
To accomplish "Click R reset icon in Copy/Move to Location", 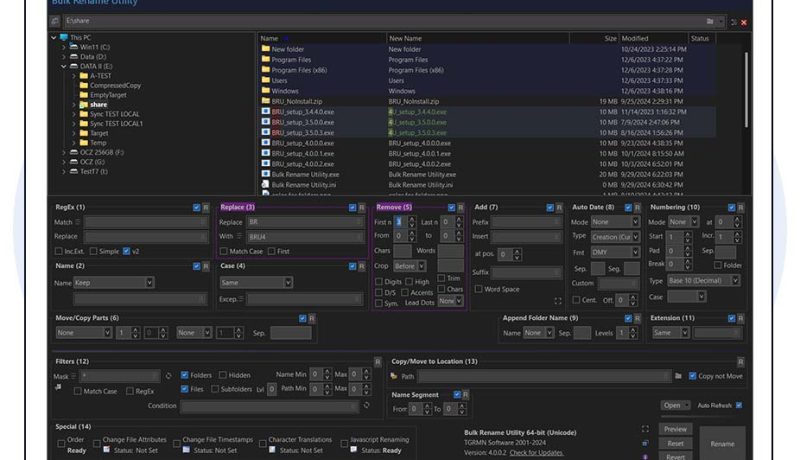I will [740, 362].
